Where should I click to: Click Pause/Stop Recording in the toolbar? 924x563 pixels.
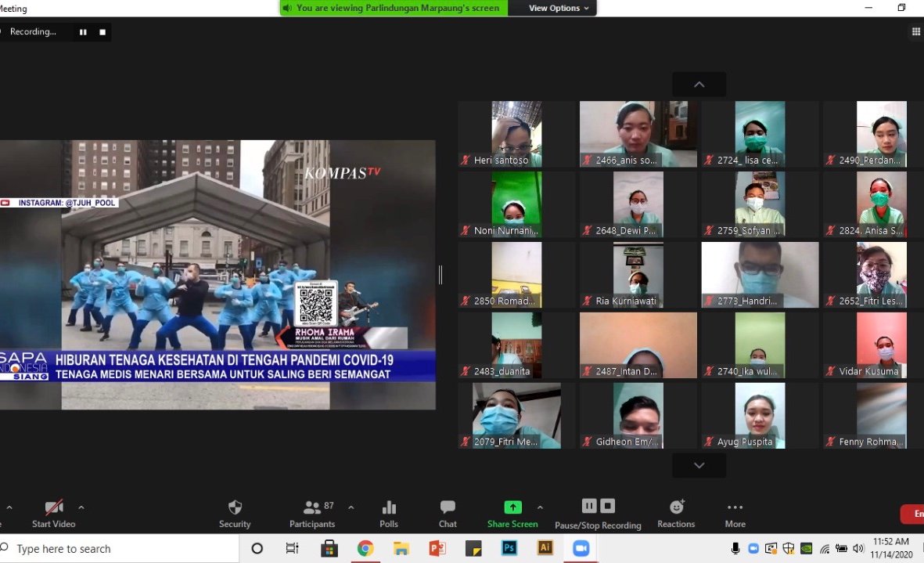coord(598,513)
